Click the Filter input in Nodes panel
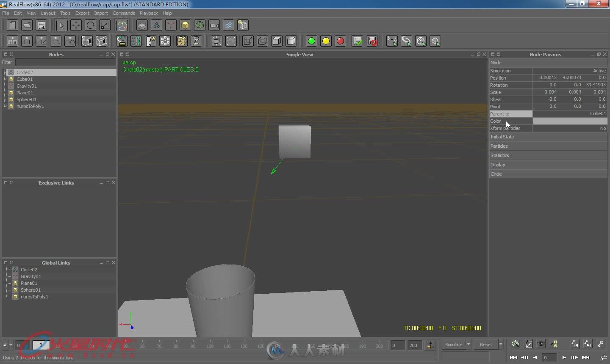 [x=65, y=62]
